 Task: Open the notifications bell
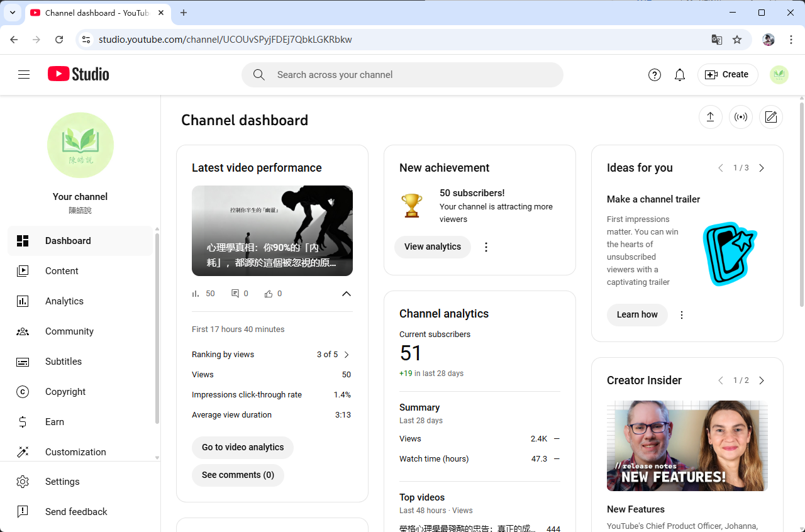click(679, 75)
